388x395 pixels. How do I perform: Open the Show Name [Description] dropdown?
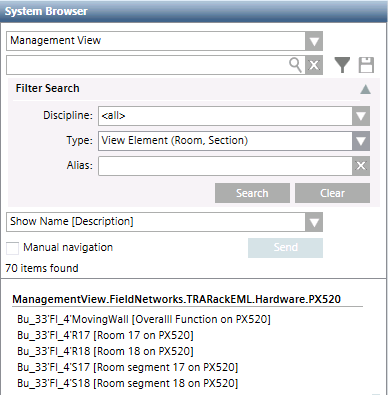coord(164,222)
